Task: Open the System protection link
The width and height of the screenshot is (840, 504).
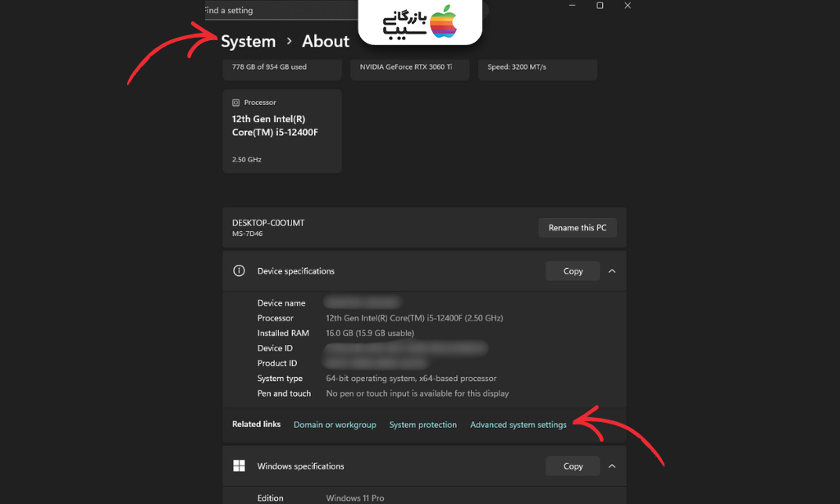Action: click(423, 425)
